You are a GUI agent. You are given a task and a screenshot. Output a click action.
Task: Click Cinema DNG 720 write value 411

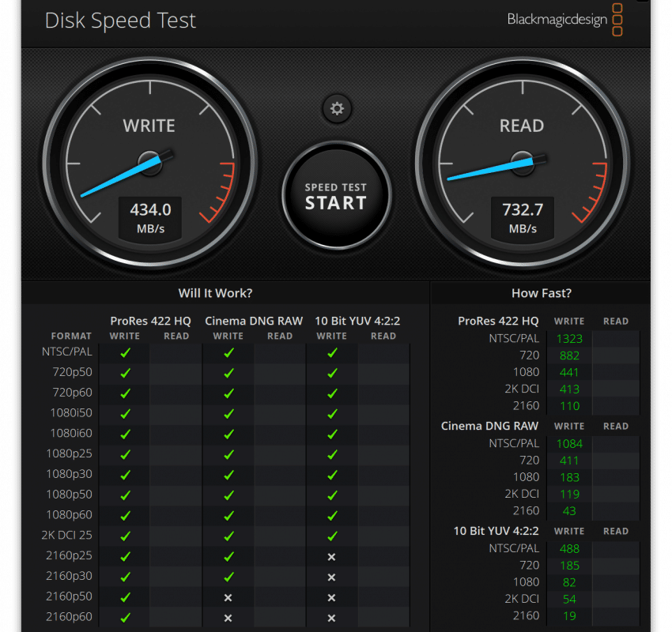click(569, 461)
